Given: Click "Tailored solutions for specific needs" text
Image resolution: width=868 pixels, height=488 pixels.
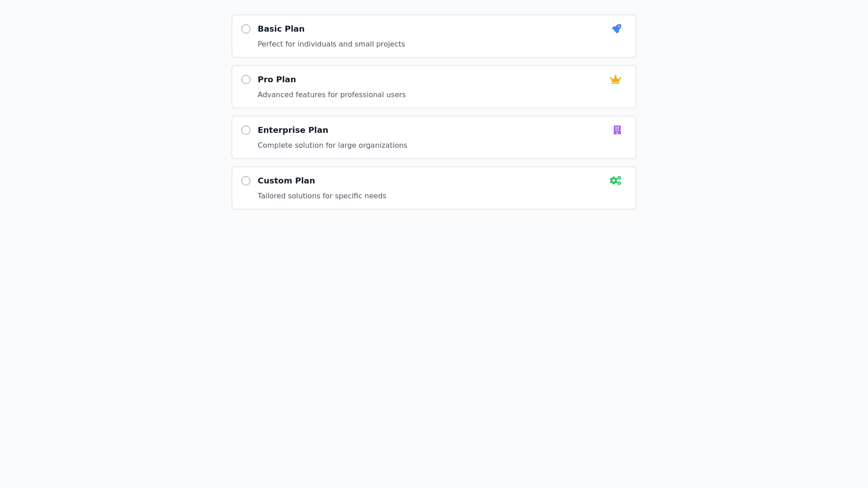Looking at the screenshot, I should pyautogui.click(x=322, y=196).
